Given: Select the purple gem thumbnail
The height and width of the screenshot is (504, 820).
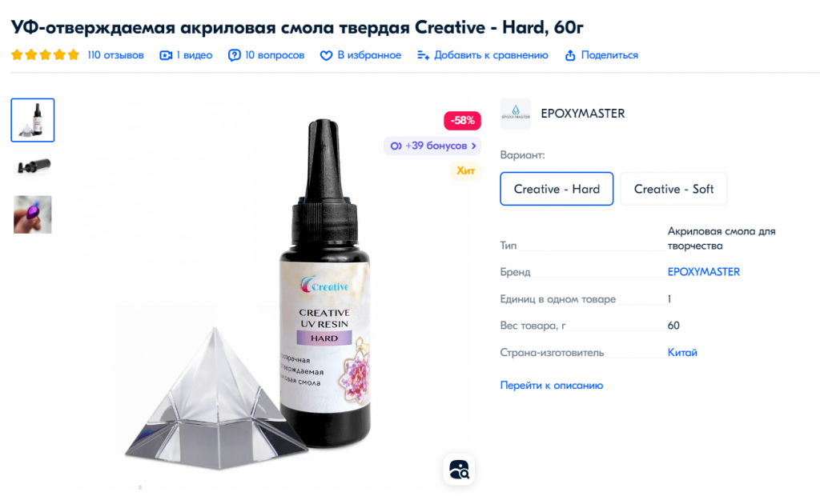Looking at the screenshot, I should click(x=32, y=214).
